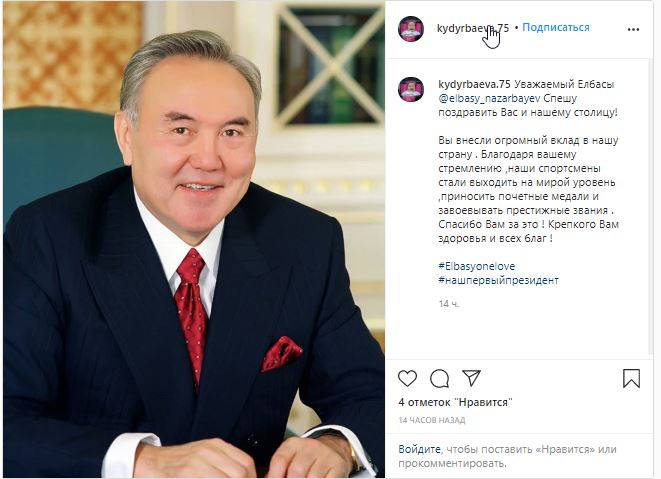Screen dimensions: 661x479
Task: Open profile avatar in post header
Action: coord(411,29)
